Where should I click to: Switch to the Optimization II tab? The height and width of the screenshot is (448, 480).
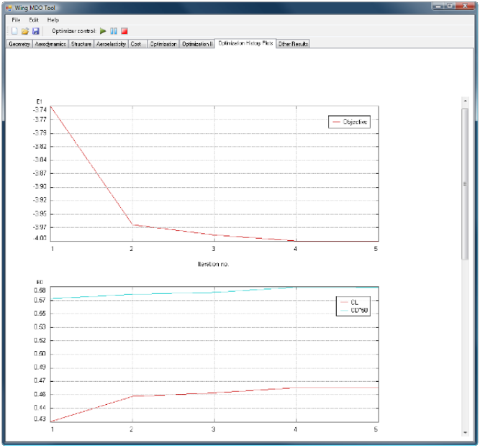click(197, 44)
